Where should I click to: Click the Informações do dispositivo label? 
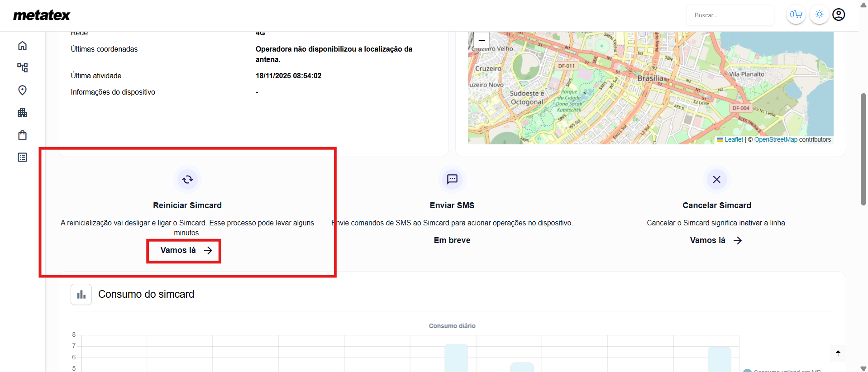tap(113, 92)
